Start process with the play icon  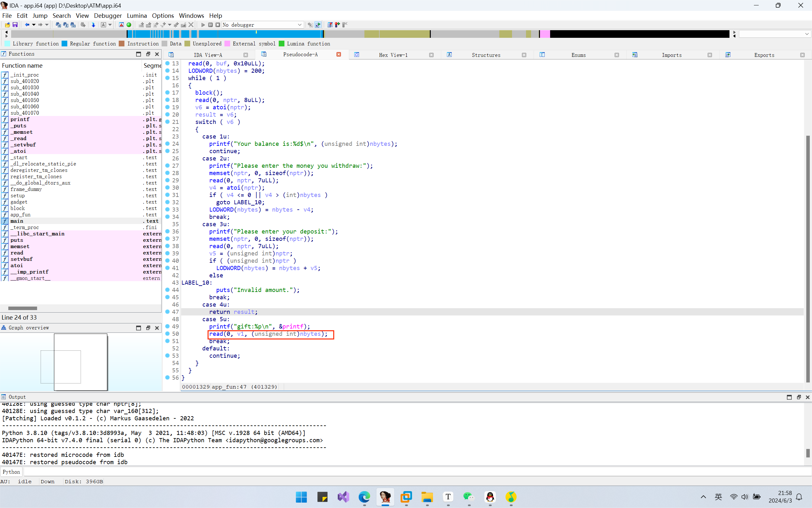click(203, 25)
